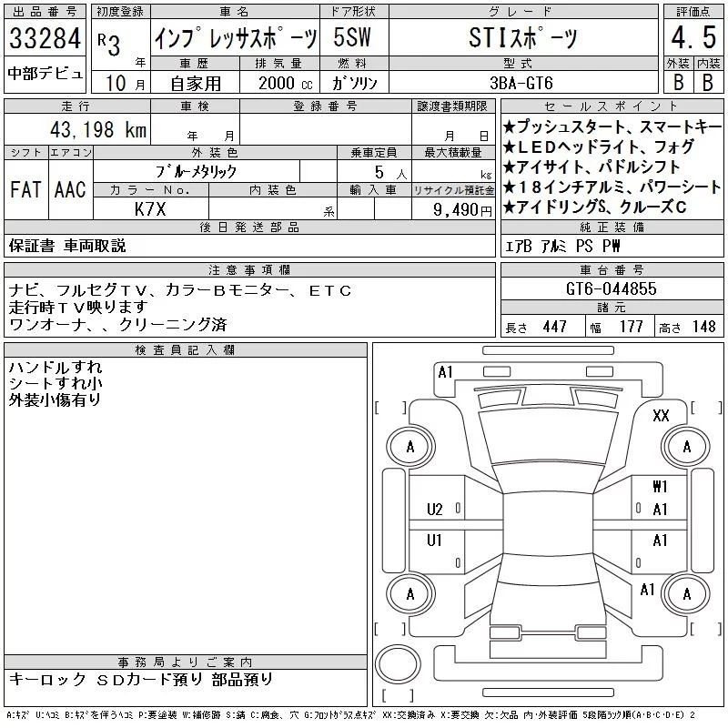Click the front-left wheel A mark
This screenshot has height=728, width=728.
pyautogui.click(x=410, y=447)
